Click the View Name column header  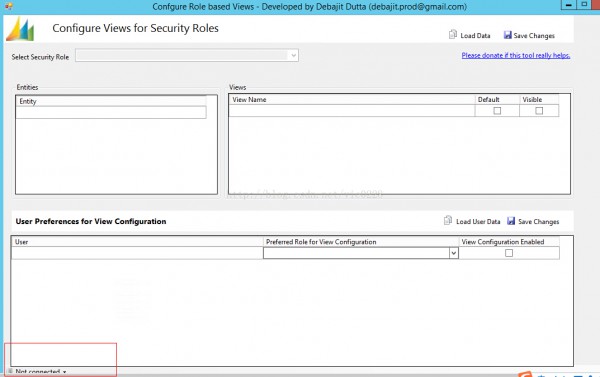coord(352,100)
